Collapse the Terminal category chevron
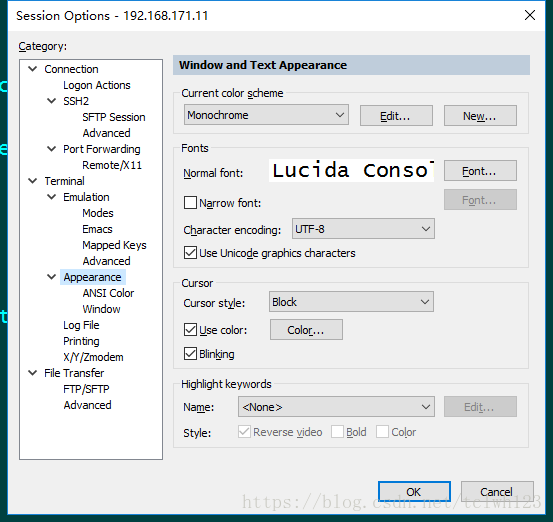This screenshot has height=522, width=553. tap(33, 181)
